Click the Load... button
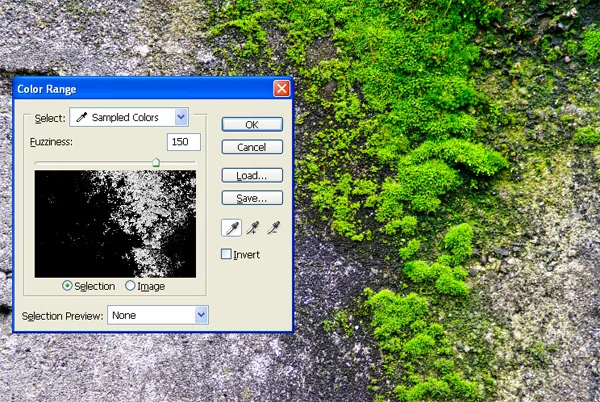 pos(252,175)
